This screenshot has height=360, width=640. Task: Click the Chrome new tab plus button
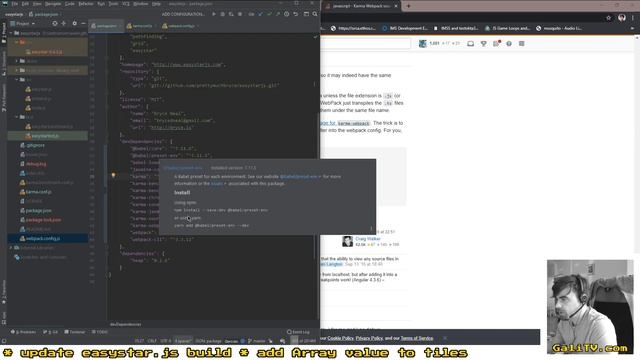[x=409, y=6]
